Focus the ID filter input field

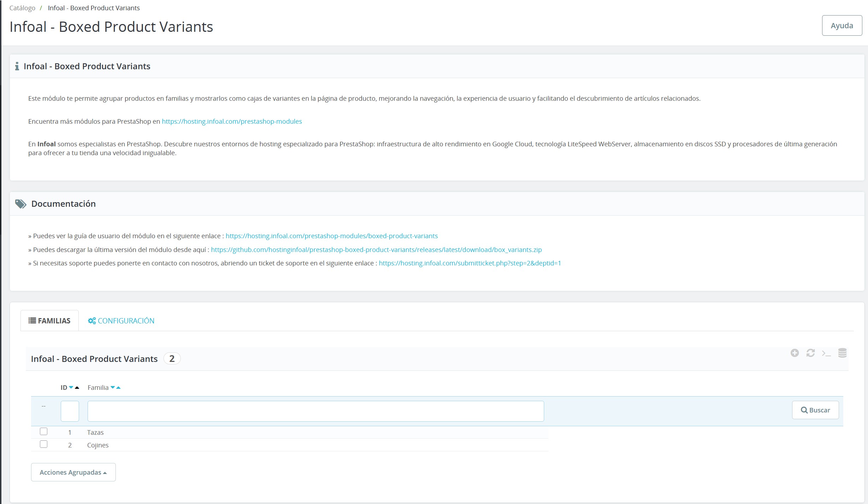point(70,411)
